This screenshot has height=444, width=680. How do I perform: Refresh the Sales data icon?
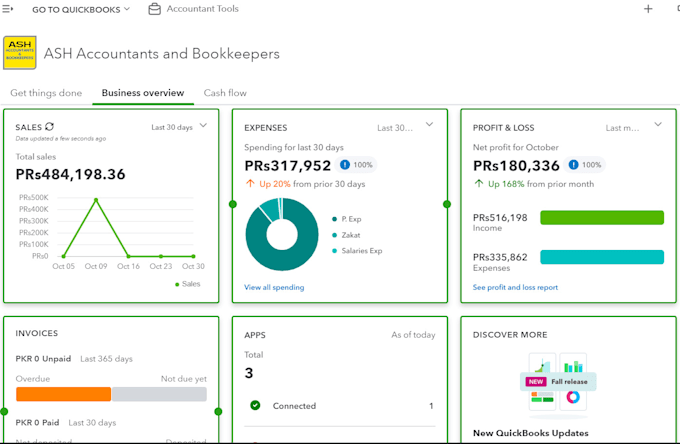[49, 127]
